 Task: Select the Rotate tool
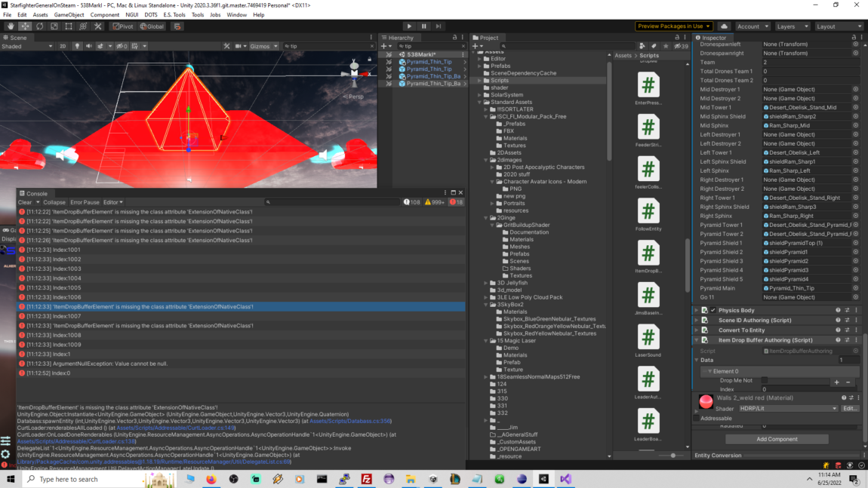pos(40,26)
